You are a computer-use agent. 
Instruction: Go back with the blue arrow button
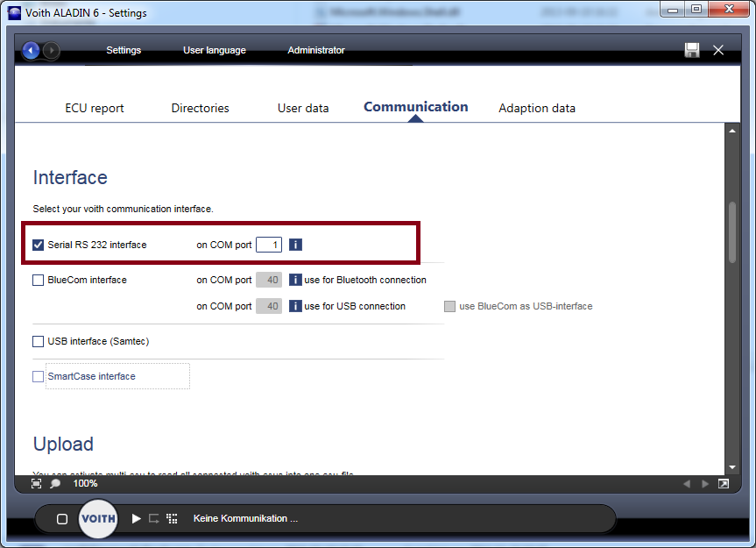click(x=31, y=50)
